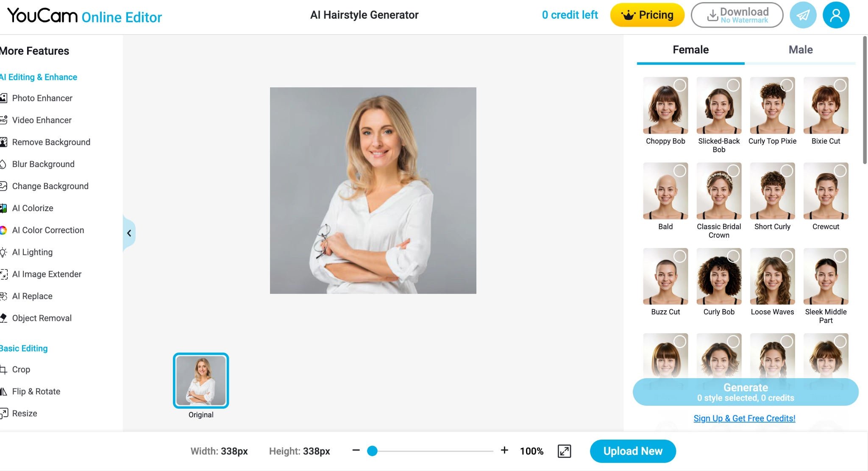The image size is (868, 471).
Task: Switch to the Male hairstyles tab
Action: (800, 49)
